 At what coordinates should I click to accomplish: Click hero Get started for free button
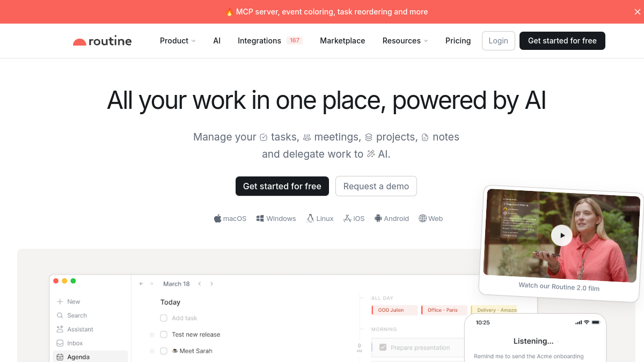coord(282,186)
